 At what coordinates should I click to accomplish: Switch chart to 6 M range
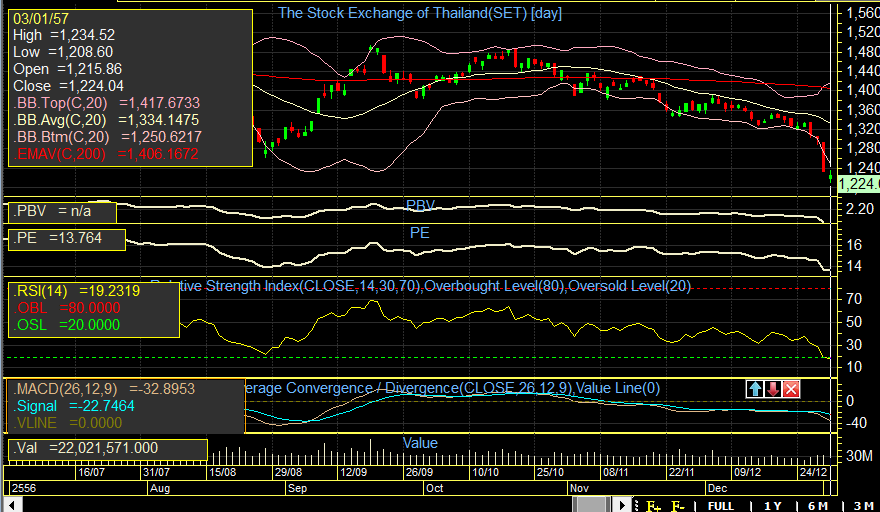pos(818,506)
